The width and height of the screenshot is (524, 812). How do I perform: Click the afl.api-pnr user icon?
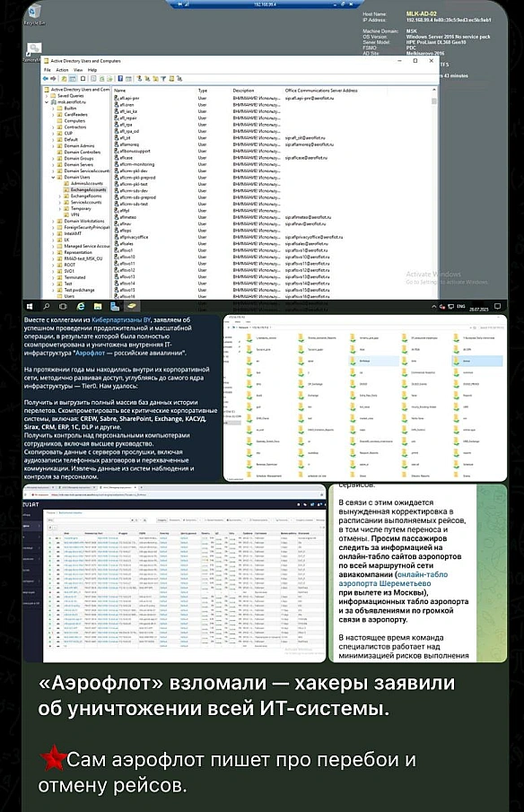tap(117, 98)
